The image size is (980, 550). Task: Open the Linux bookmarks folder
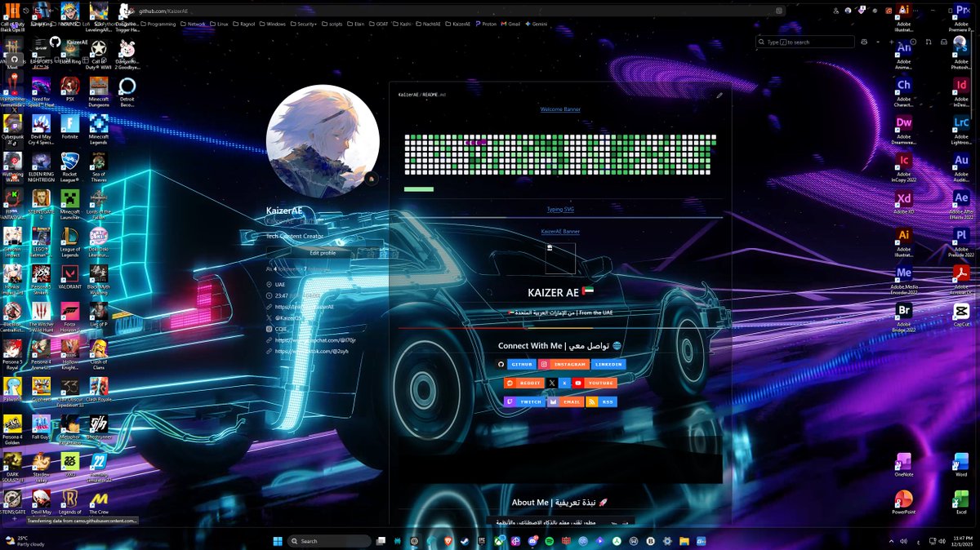click(219, 24)
